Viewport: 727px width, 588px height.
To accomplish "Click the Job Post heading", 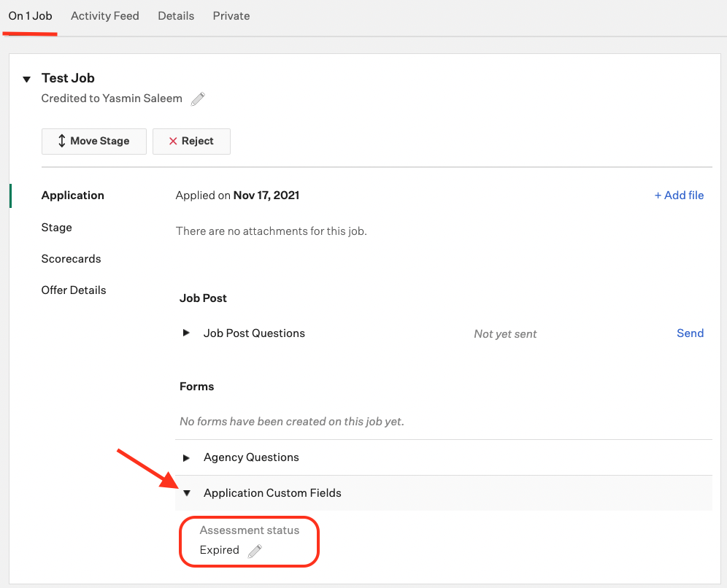I will (x=203, y=298).
